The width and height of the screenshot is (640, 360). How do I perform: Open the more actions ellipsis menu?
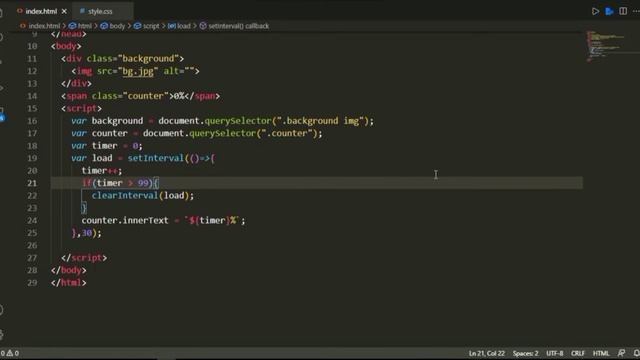pos(636,11)
